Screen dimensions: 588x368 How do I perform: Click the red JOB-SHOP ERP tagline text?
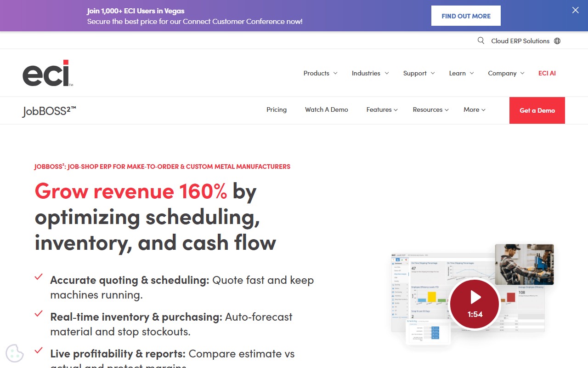(x=162, y=167)
